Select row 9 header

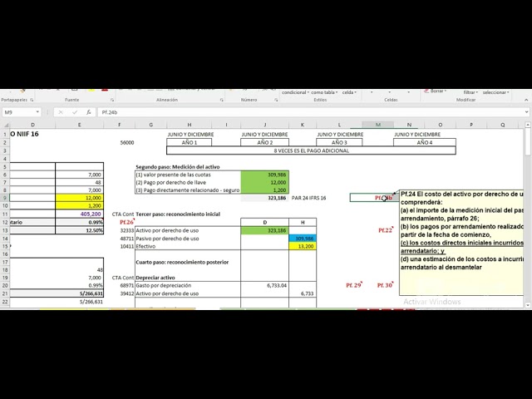pos(3,198)
